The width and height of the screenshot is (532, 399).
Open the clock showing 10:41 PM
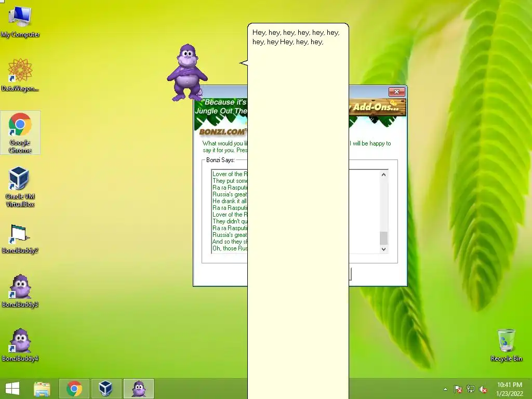pyautogui.click(x=510, y=389)
